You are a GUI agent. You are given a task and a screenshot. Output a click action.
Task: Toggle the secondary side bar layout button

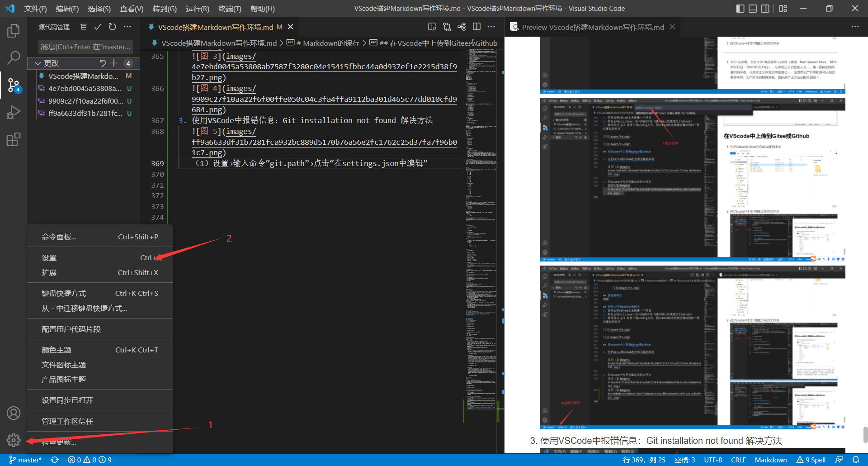[x=765, y=9]
